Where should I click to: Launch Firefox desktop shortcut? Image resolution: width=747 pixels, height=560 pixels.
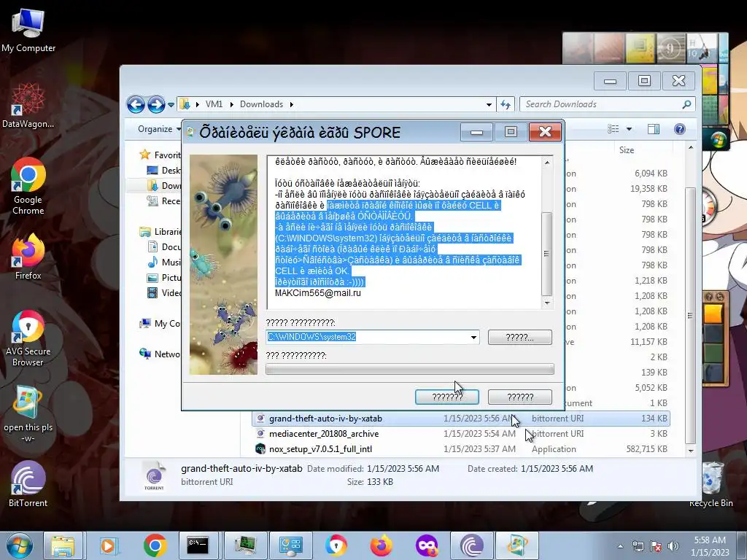pos(28,257)
